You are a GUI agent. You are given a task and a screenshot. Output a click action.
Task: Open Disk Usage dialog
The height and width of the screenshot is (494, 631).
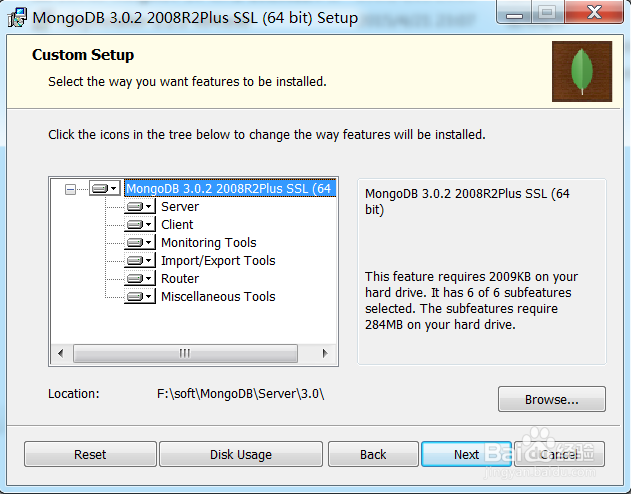tap(241, 454)
